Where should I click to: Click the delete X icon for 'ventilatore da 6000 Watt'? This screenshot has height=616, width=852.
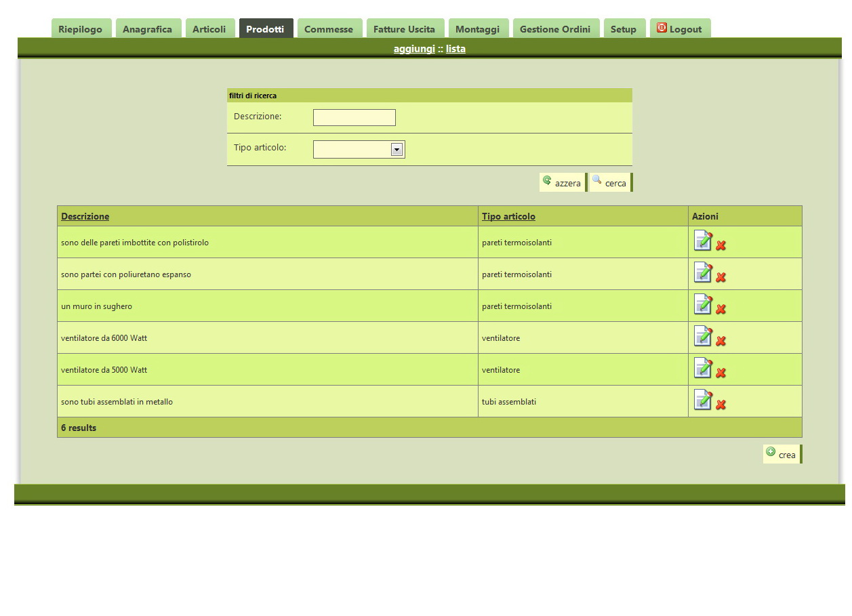(721, 340)
